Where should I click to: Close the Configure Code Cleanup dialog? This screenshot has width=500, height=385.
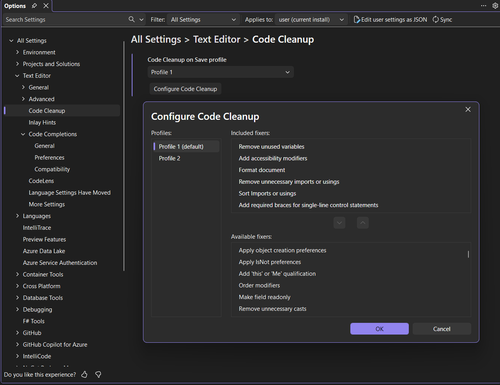468,109
